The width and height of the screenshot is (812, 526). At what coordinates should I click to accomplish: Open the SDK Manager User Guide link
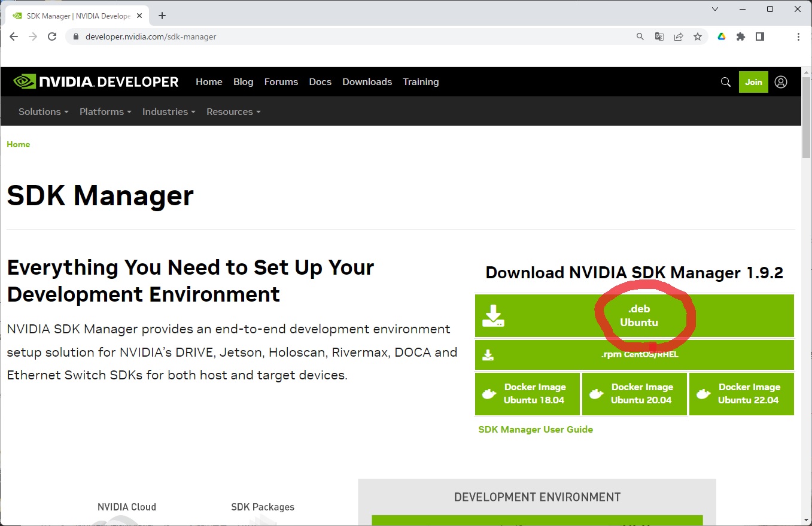point(535,429)
